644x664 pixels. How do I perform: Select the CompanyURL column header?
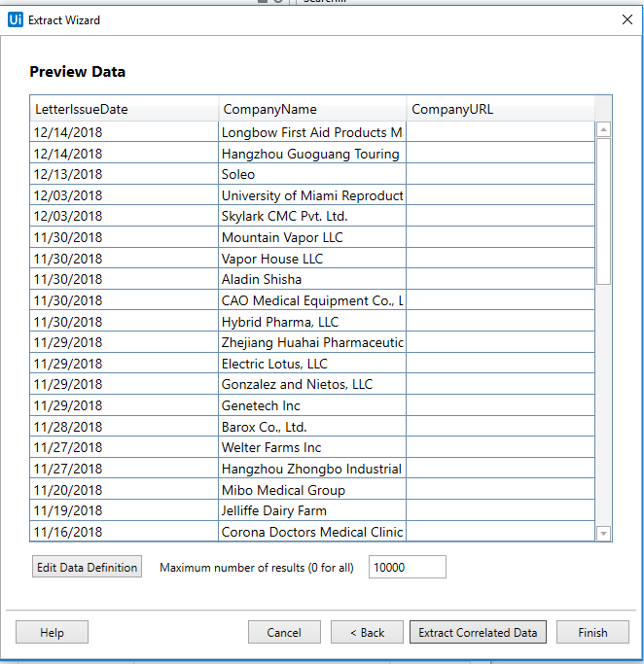tap(500, 109)
